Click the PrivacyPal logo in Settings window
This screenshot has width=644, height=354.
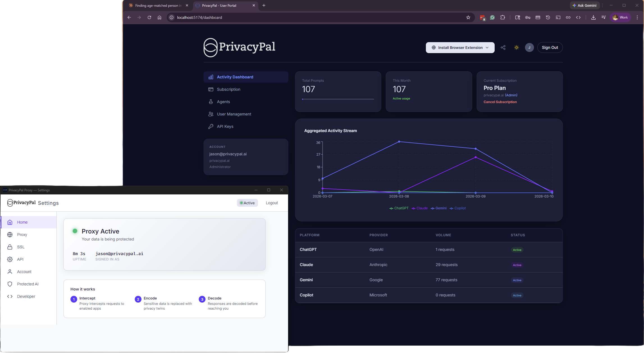pyautogui.click(x=21, y=203)
